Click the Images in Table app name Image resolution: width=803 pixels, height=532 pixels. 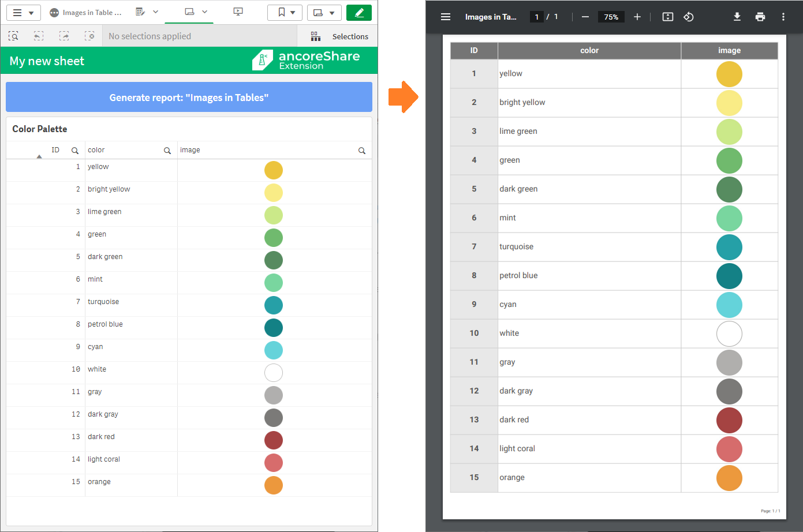pos(92,13)
